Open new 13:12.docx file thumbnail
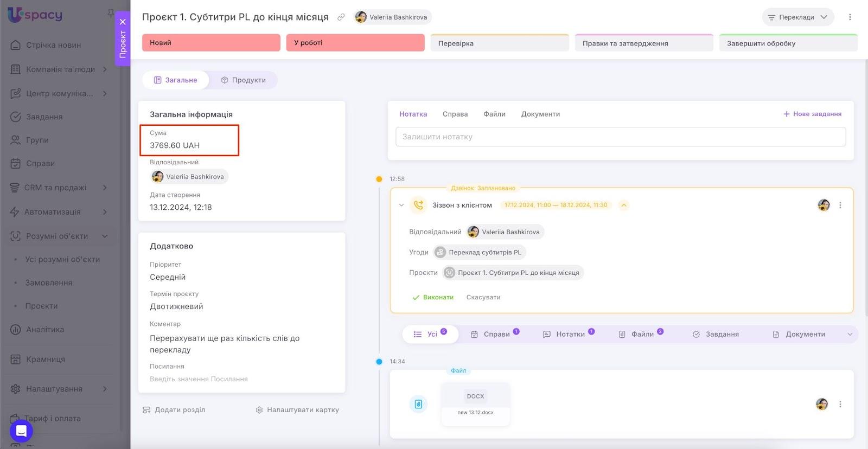This screenshot has width=868, height=449. [476, 404]
